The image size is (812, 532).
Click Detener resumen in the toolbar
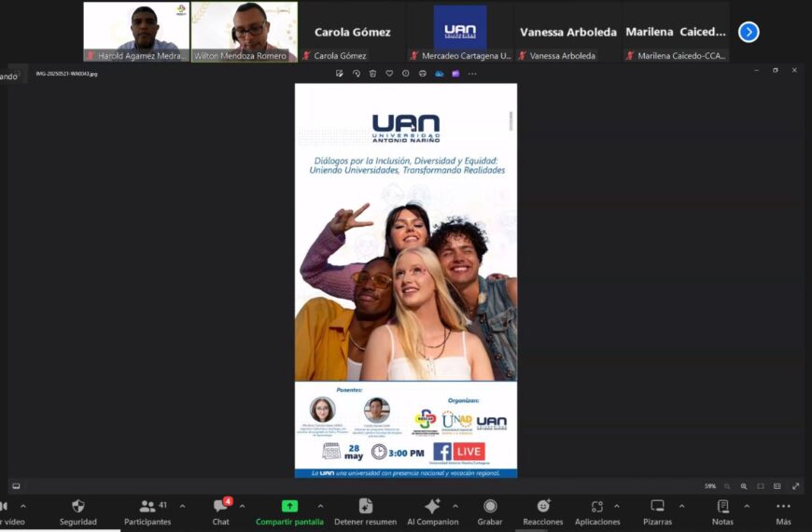click(365, 507)
